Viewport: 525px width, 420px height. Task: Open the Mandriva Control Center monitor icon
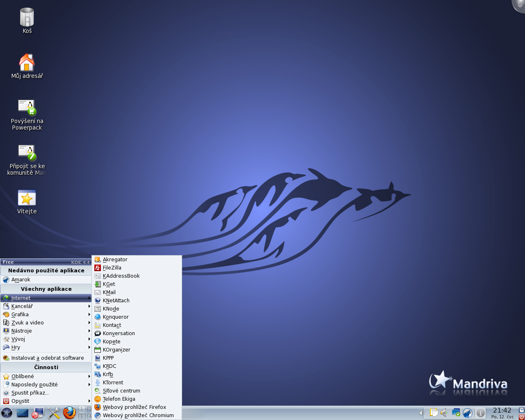click(38, 413)
